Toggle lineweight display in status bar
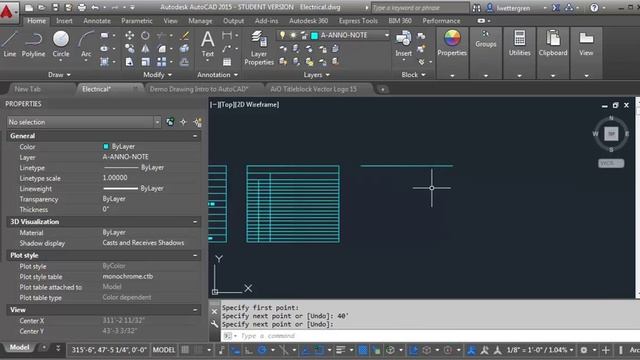 tap(340, 350)
